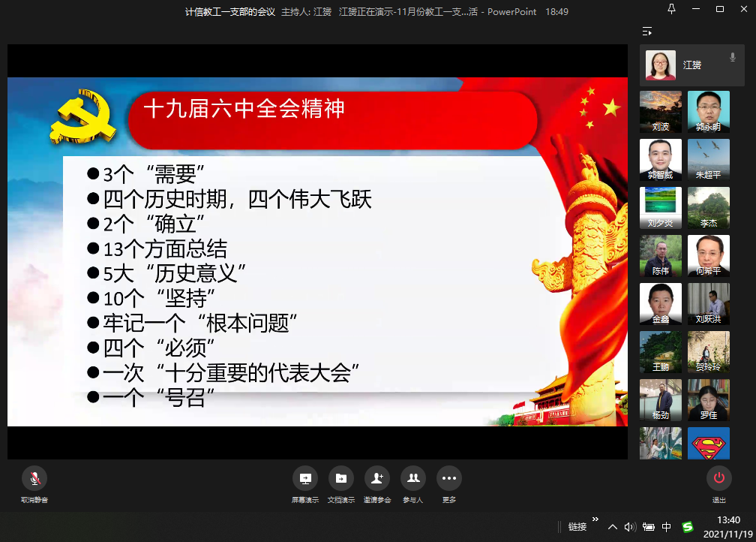Pin the meeting window on top
756x542 pixels.
tap(670, 9)
